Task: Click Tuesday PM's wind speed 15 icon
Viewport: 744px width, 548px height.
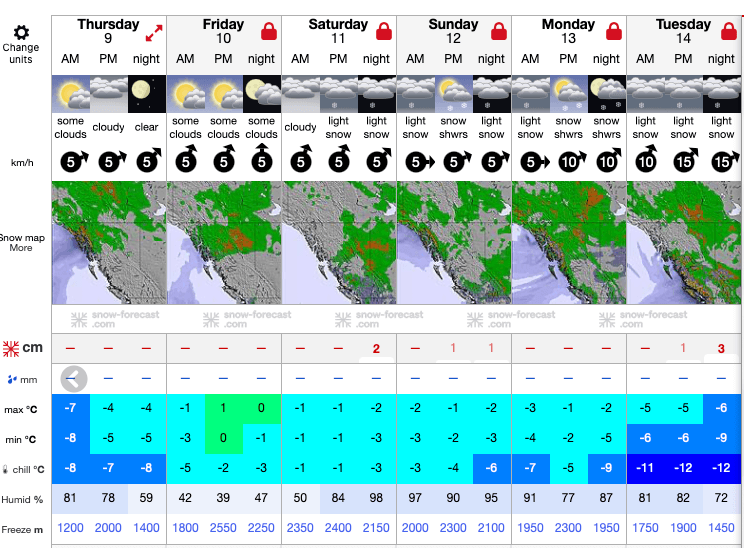Action: click(x=684, y=161)
